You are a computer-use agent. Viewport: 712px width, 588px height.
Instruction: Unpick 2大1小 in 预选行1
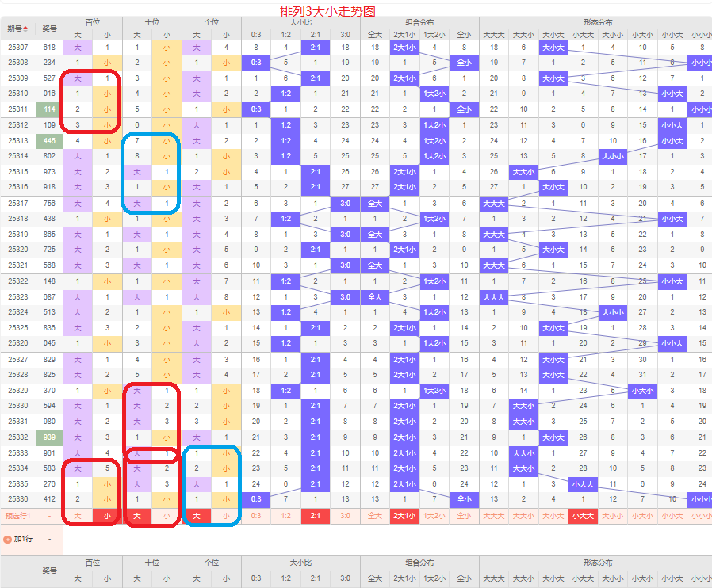coord(404,516)
